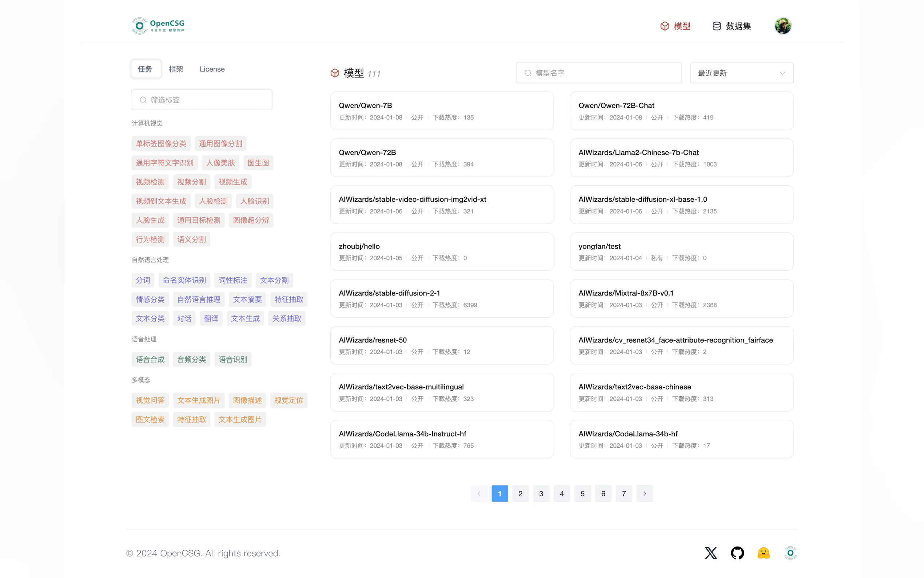Viewport: 924px width, 578px height.
Task: Focus the 模型名字 search field
Action: coord(599,73)
